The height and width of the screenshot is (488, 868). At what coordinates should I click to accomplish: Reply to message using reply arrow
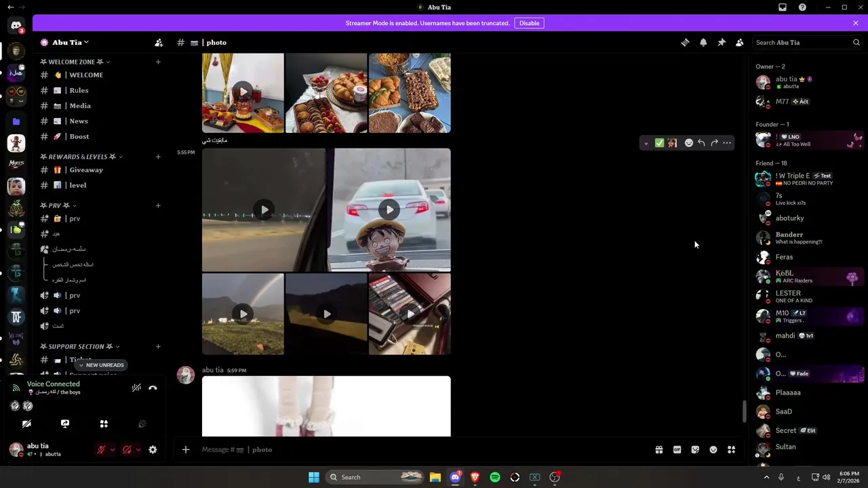[x=701, y=143]
